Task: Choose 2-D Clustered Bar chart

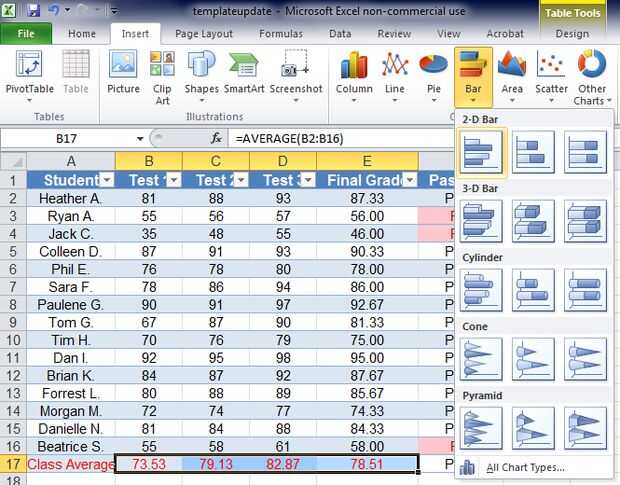Action: (x=481, y=152)
